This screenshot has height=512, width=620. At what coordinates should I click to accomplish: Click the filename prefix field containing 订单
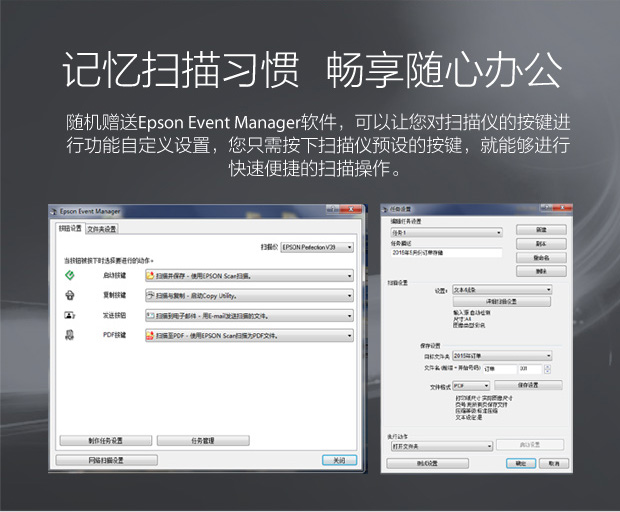click(500, 369)
